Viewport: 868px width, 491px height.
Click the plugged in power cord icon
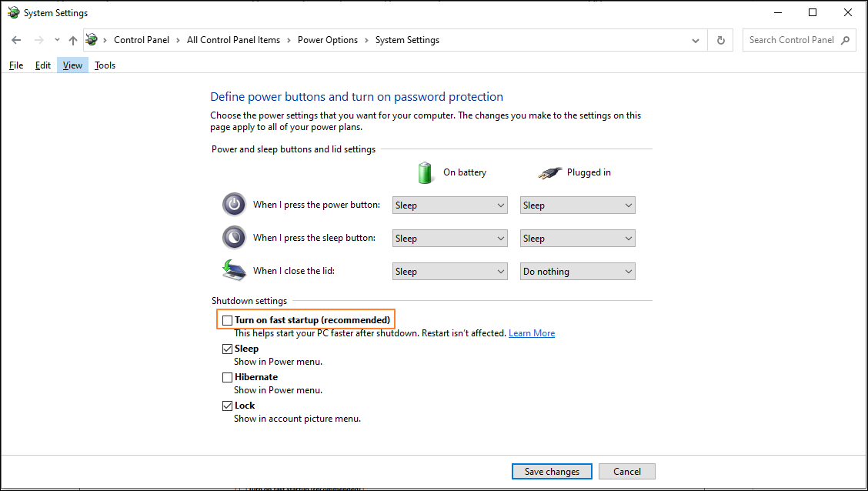[549, 173]
